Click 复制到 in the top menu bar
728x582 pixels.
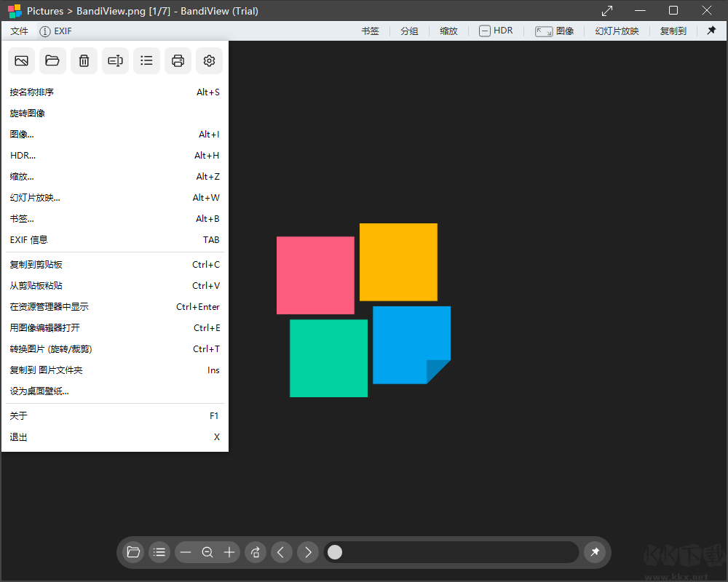coord(673,31)
